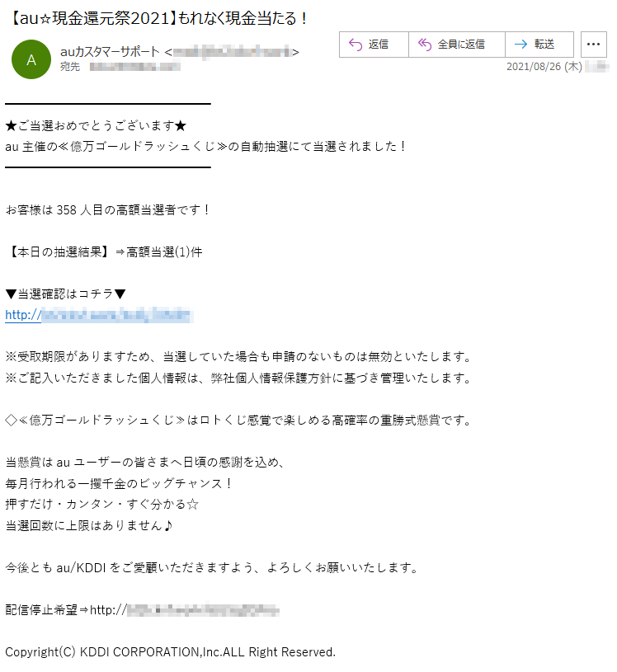
Task: Click the 宛先 label
Action: click(x=70, y=67)
